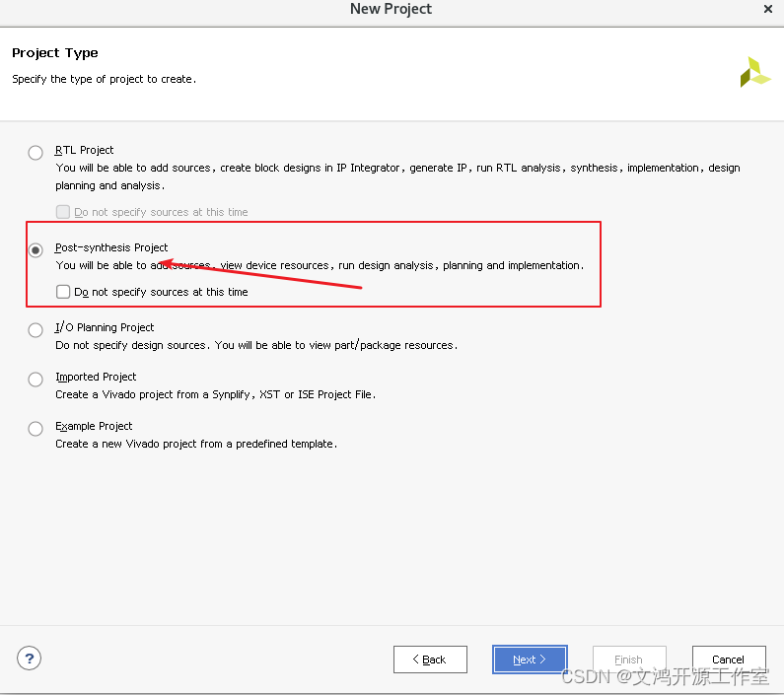The image size is (784, 695).
Task: Click the 'I/O Planning Project' label text
Action: pos(105,327)
